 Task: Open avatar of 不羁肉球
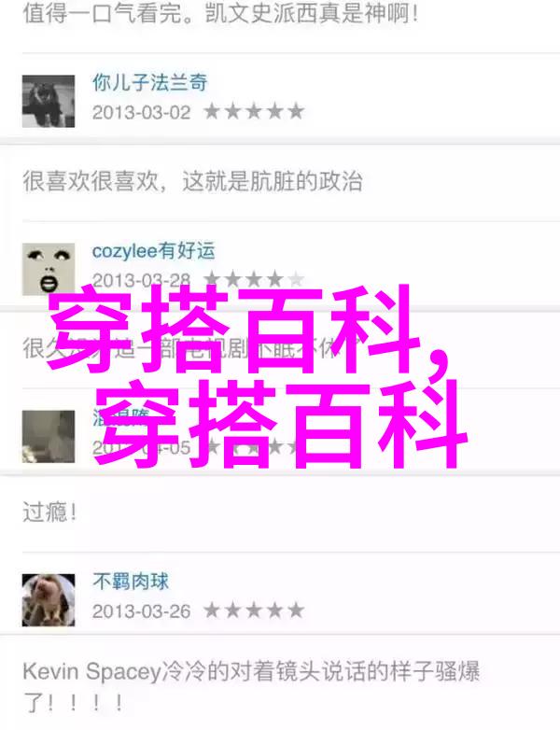pos(49,599)
